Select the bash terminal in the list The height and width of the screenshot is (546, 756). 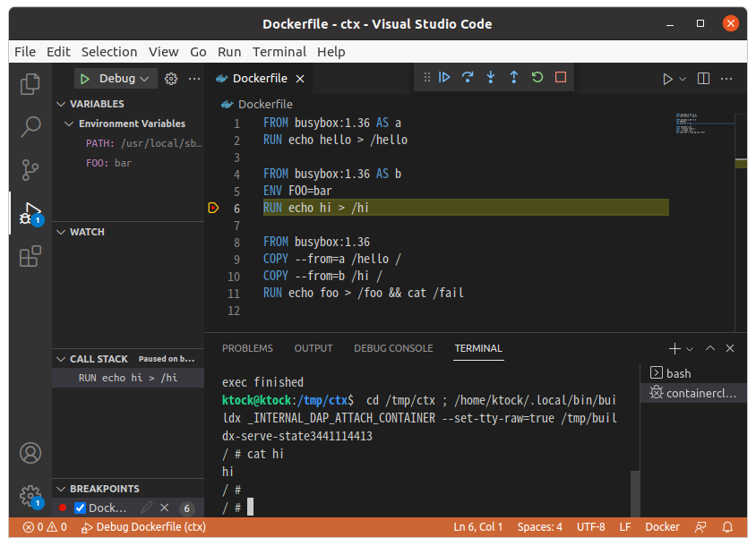(x=678, y=373)
